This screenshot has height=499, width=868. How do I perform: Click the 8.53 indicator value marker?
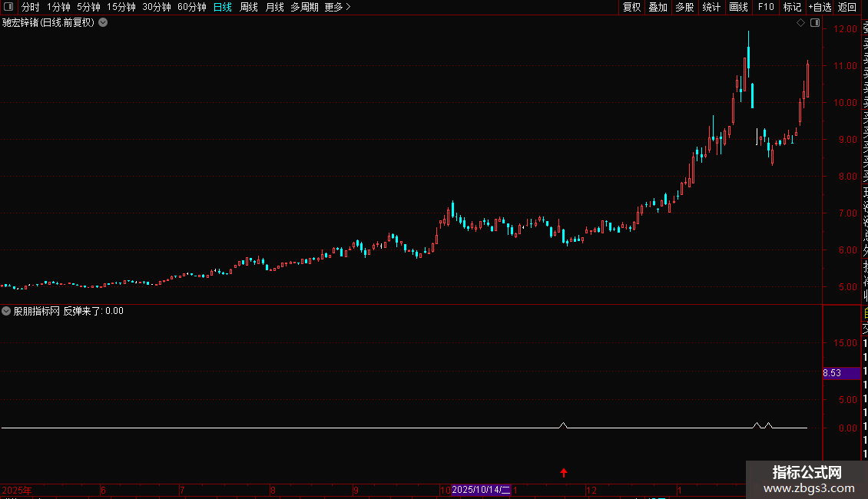click(841, 373)
